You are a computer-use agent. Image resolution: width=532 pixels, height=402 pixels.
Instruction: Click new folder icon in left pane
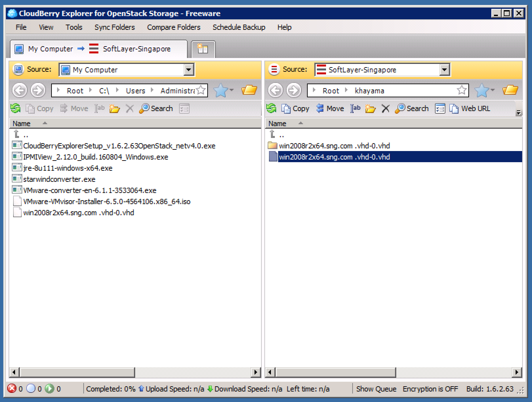[114, 108]
